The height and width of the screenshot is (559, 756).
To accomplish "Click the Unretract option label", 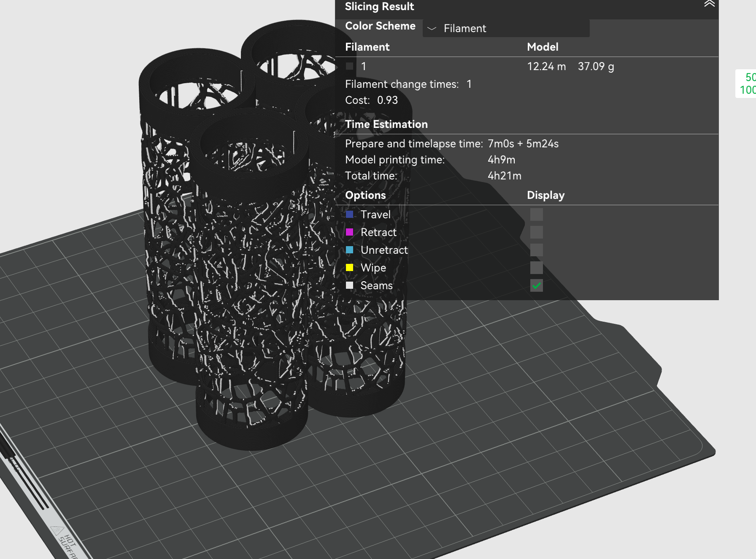I will [x=384, y=250].
